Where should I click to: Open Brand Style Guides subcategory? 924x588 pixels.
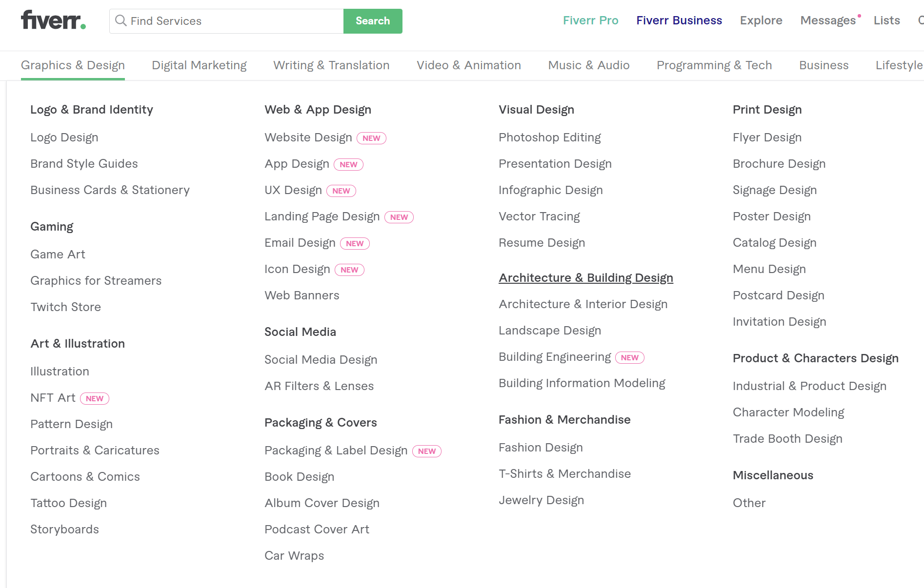(x=84, y=164)
